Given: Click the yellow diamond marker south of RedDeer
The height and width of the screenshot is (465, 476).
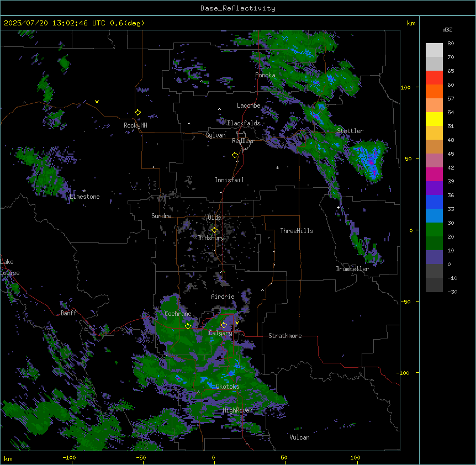Looking at the screenshot, I should (x=235, y=155).
